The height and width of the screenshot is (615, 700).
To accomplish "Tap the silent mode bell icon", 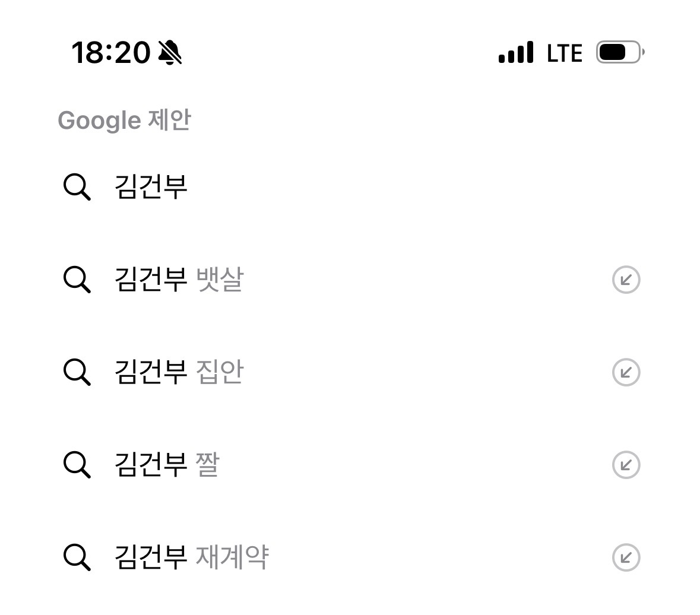I will point(170,53).
